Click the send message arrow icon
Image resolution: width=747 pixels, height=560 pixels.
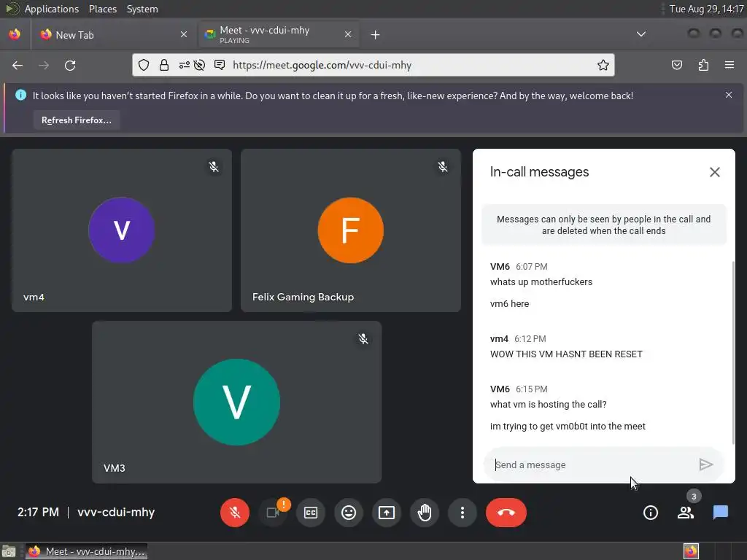coord(705,464)
